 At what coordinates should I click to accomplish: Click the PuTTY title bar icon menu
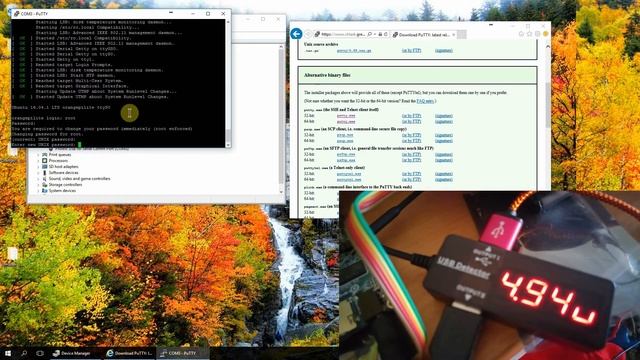[16, 13]
